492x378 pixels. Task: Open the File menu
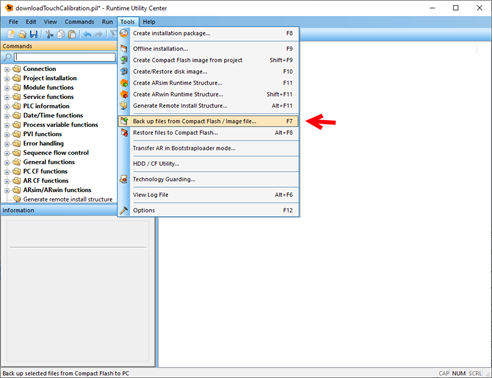13,22
